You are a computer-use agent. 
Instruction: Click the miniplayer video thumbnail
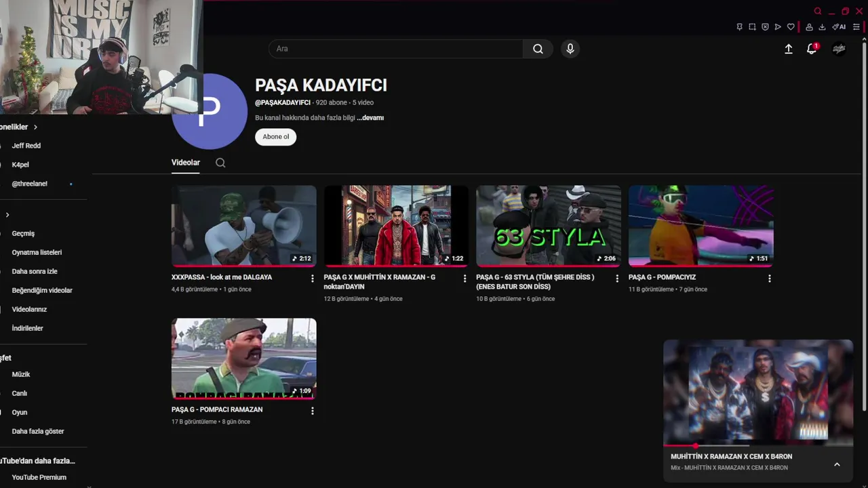[758, 392]
